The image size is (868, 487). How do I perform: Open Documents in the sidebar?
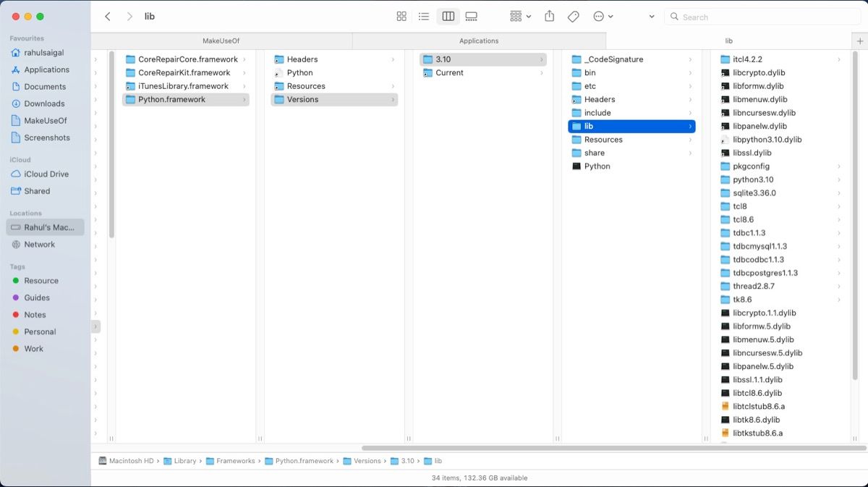click(45, 87)
